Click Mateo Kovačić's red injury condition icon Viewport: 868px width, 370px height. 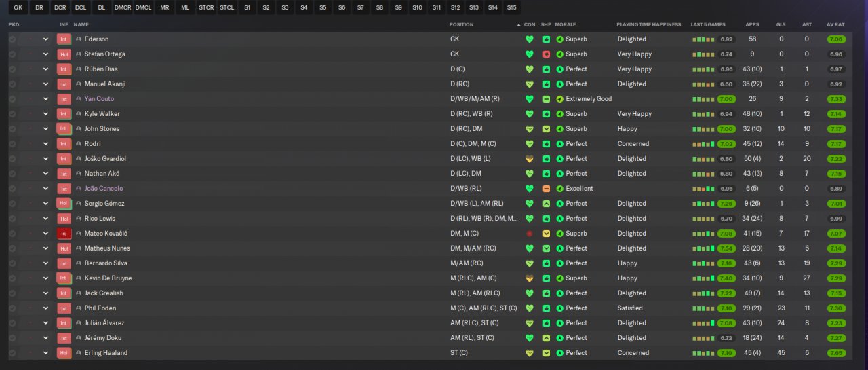tap(530, 234)
